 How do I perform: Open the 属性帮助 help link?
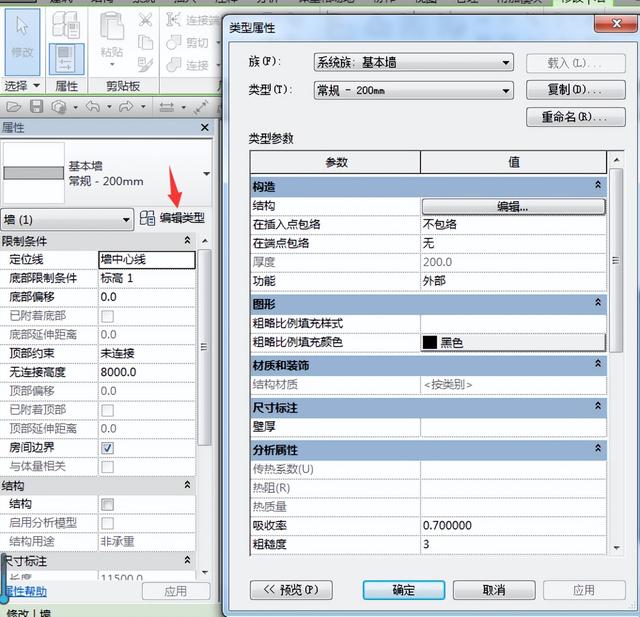pos(25,592)
